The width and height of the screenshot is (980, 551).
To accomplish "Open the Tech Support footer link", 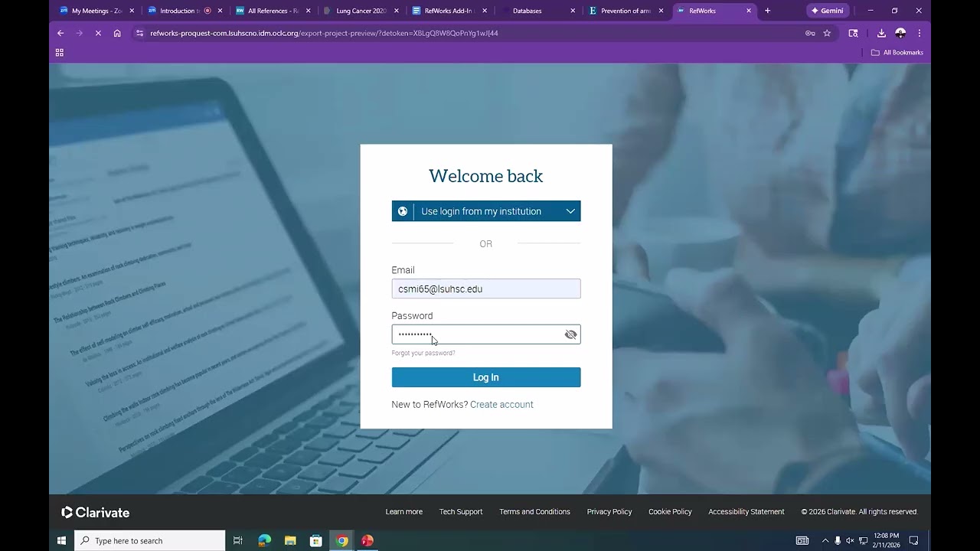I will click(461, 512).
